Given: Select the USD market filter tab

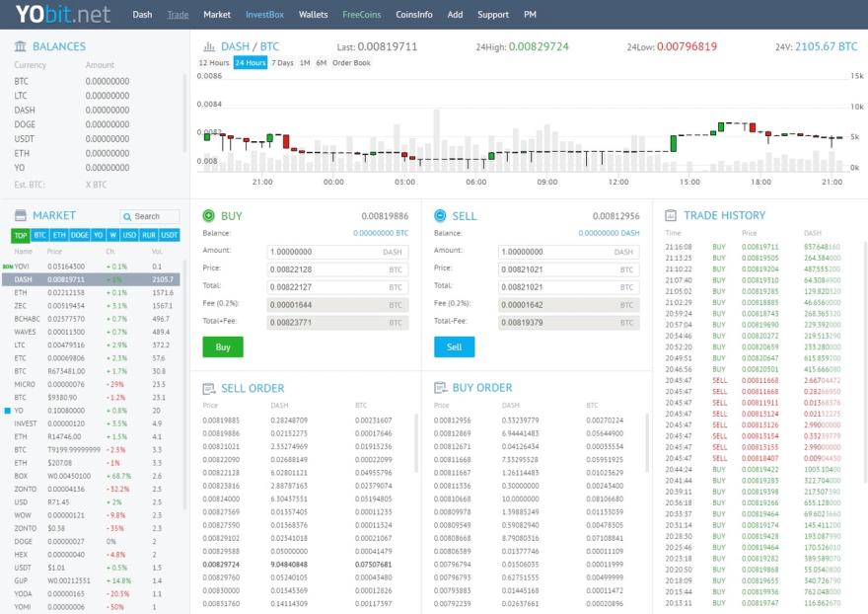Looking at the screenshot, I should [129, 236].
